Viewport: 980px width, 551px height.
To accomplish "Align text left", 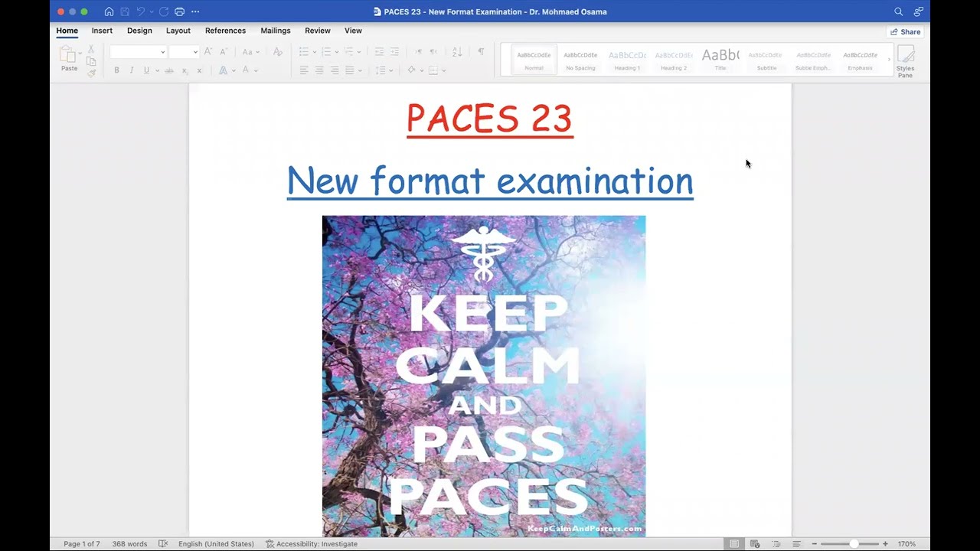I will [x=304, y=70].
